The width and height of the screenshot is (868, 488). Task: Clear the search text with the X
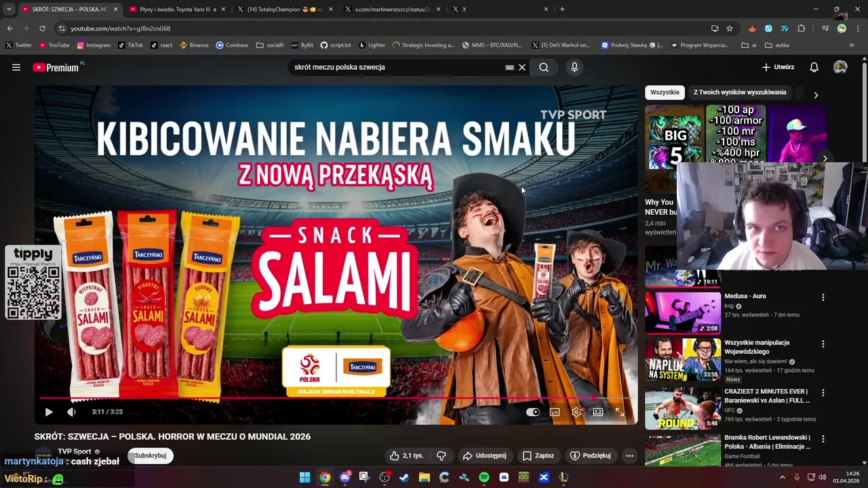(522, 67)
